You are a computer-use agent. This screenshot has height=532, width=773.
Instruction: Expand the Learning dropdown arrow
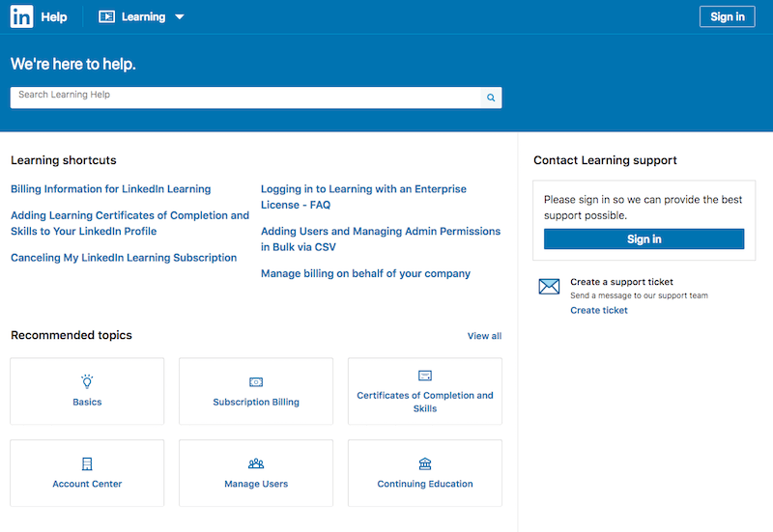point(180,16)
